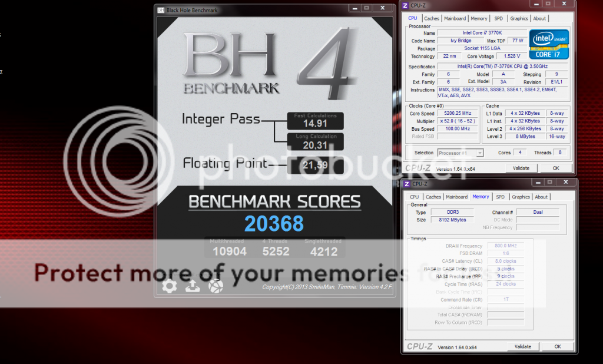Switch to Caches tab in upper CPU-Z

[x=432, y=18]
